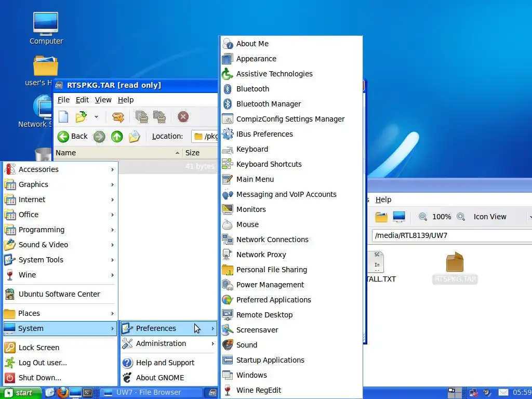Open Screensaver preferences
Viewport: 532px width, 399px height.
(x=291, y=330)
